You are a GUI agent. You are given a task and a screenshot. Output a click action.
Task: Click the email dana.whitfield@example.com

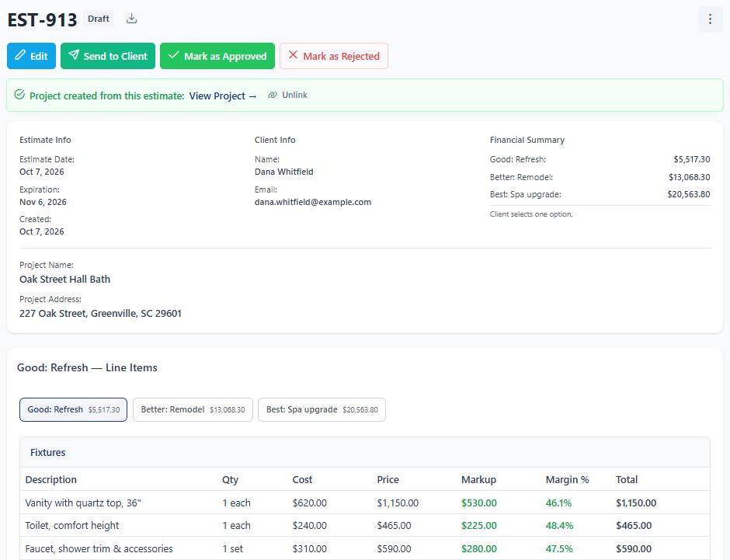tap(313, 202)
